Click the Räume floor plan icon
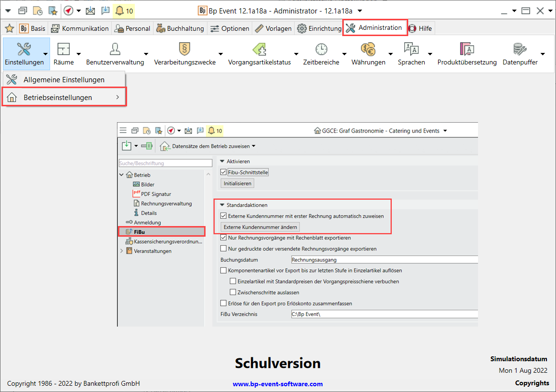The width and height of the screenshot is (556, 392). (64, 49)
